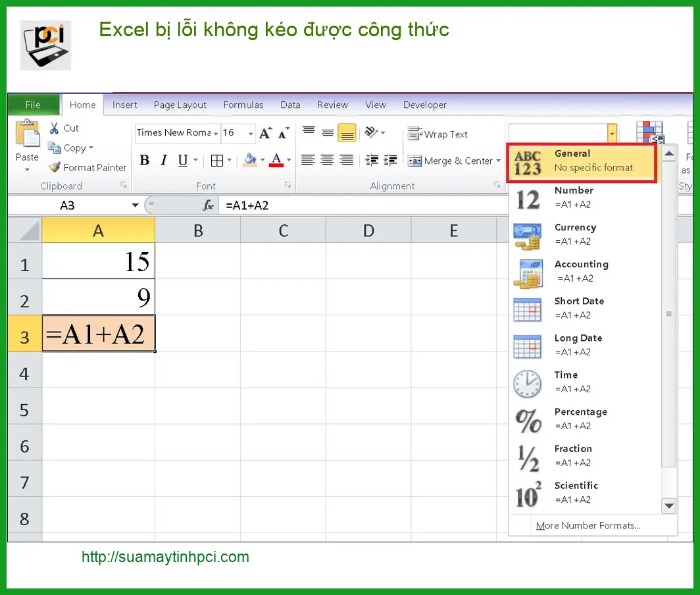Screen dimensions: 700x595
Task: Click the Orientation text rotation icon
Action: [371, 132]
